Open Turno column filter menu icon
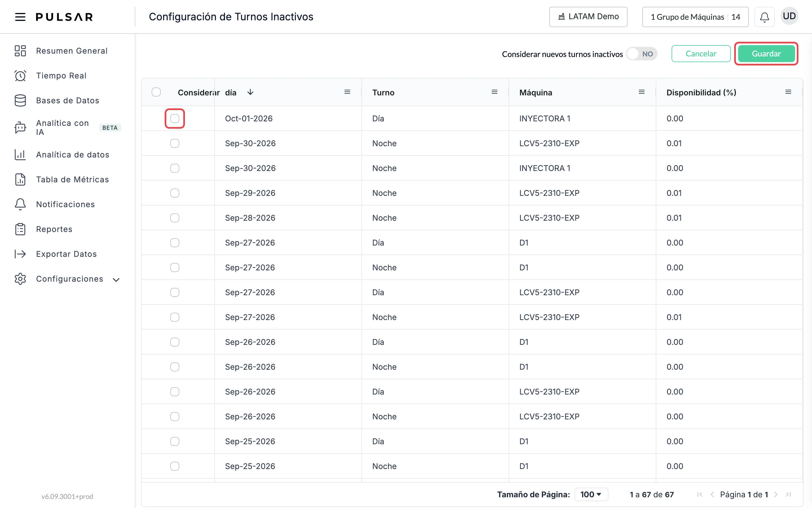812x508 pixels. tap(494, 92)
